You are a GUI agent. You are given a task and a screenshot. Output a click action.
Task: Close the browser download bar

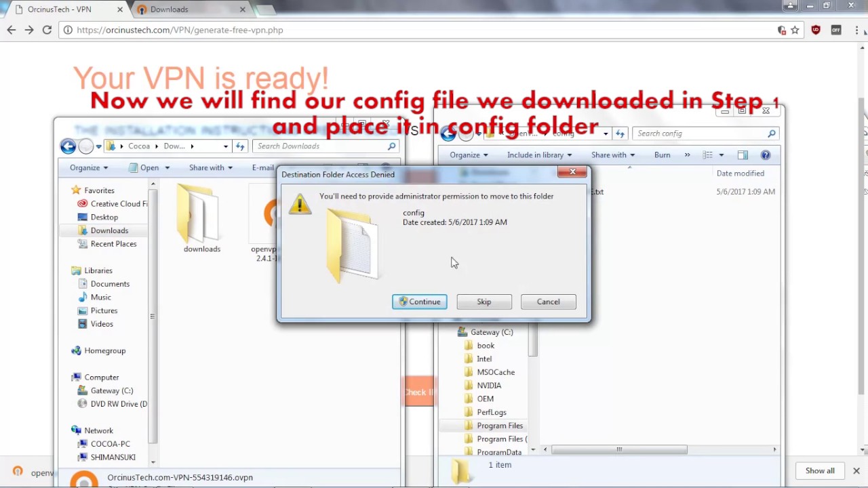click(856, 470)
